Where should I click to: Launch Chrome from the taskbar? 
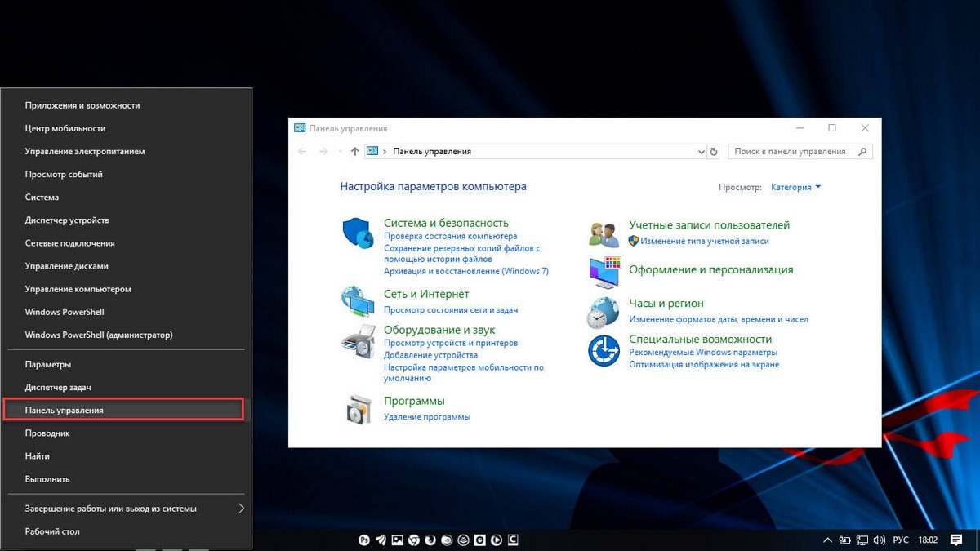414,540
